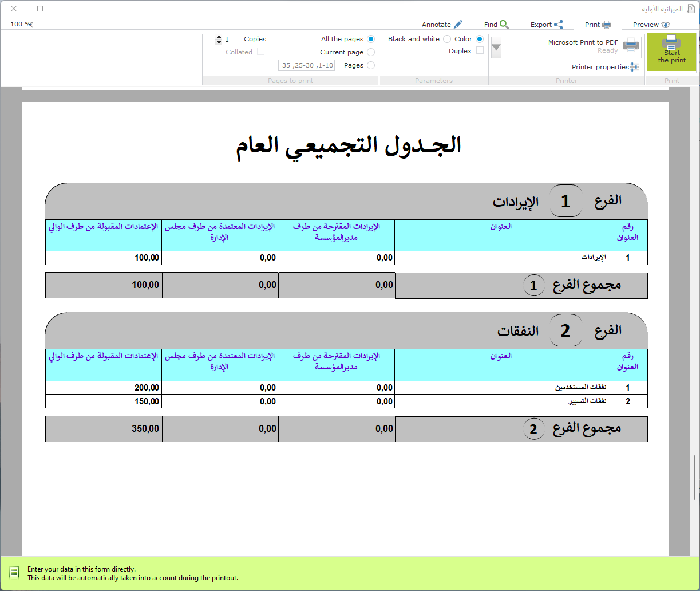Click the Start the print button
The height and width of the screenshot is (591, 700).
tap(671, 52)
